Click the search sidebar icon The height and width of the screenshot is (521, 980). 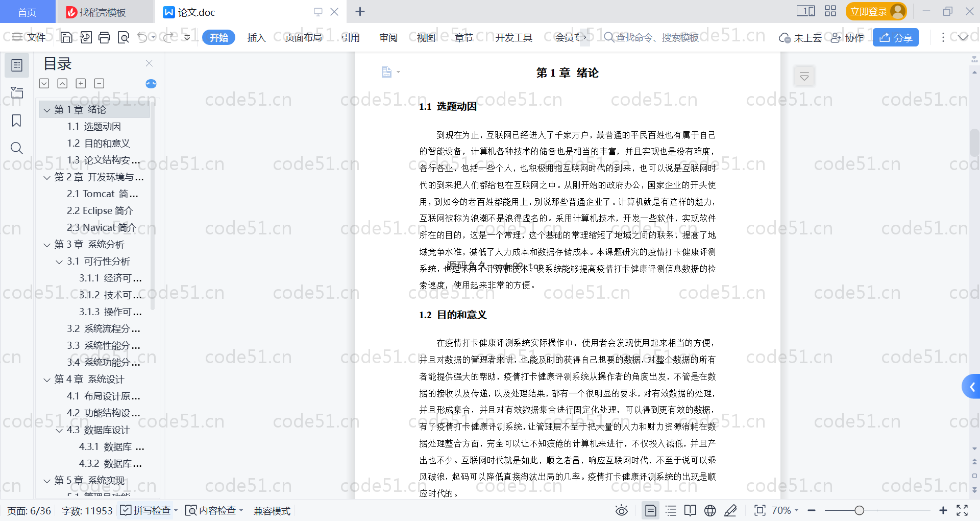(x=17, y=148)
